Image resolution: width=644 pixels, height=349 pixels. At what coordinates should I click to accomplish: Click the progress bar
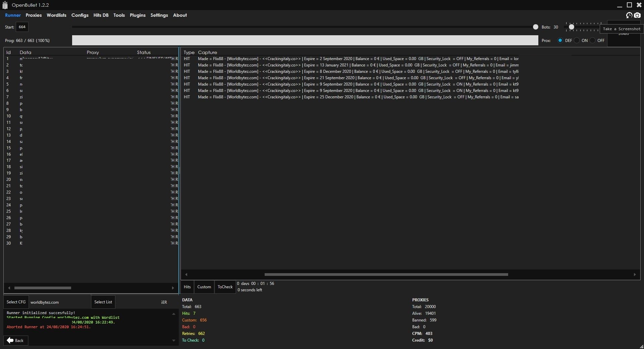pyautogui.click(x=305, y=40)
